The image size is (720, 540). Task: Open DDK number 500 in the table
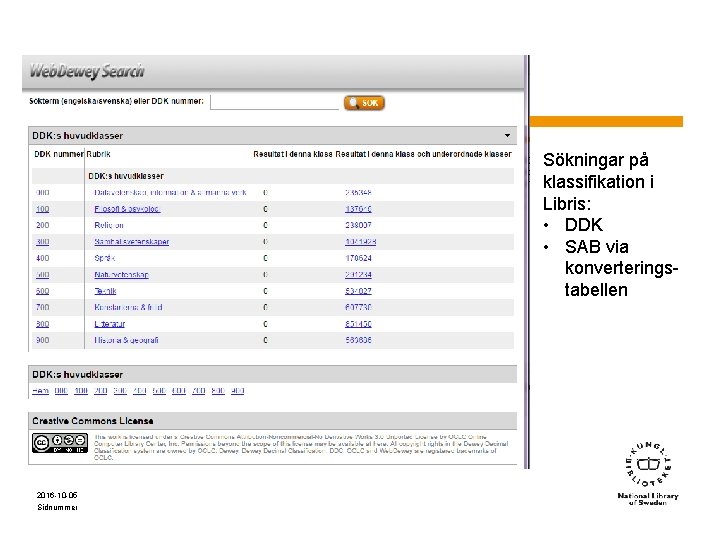[x=43, y=275]
